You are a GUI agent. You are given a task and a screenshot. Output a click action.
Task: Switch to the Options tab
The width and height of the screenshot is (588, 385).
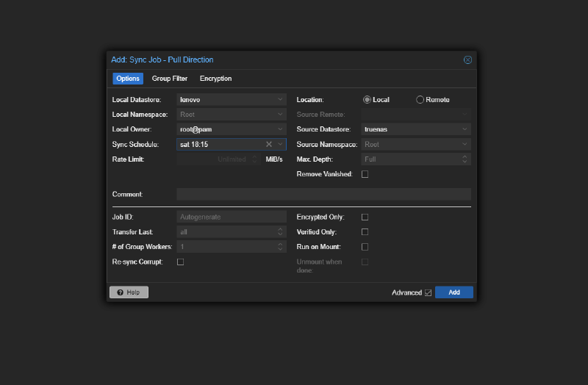pos(128,79)
